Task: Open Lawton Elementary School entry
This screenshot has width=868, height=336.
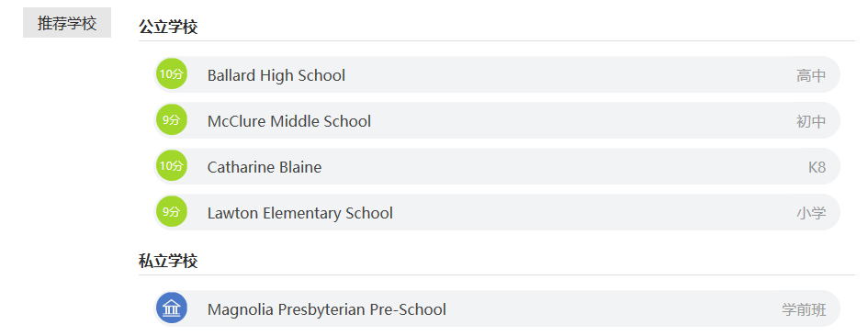Action: 300,213
